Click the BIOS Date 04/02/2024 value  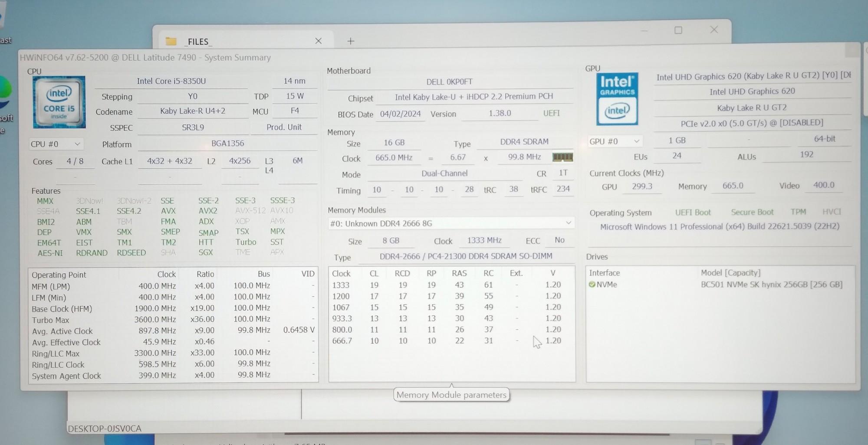click(x=400, y=114)
